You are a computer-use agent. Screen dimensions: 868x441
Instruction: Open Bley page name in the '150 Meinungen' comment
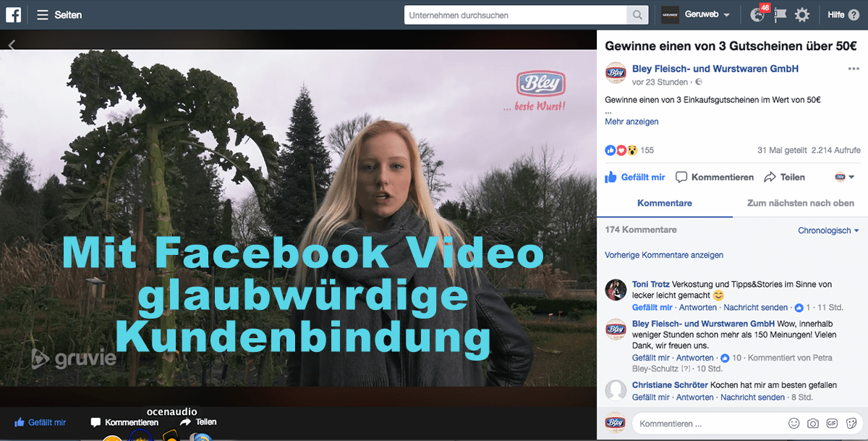tap(704, 323)
